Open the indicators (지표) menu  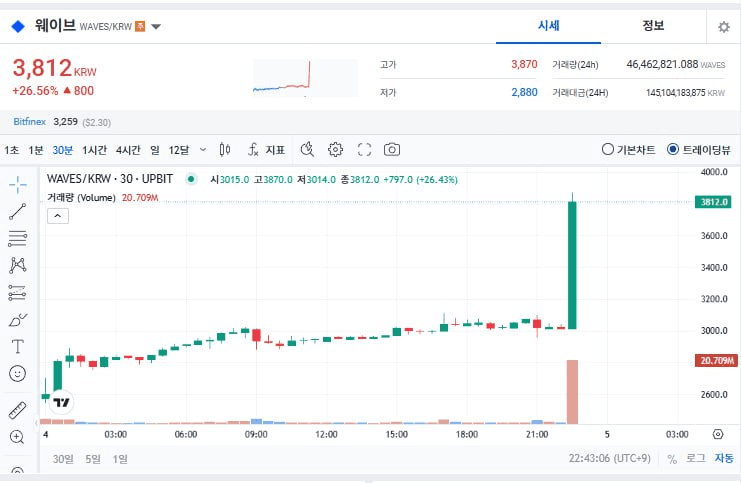tap(267, 150)
